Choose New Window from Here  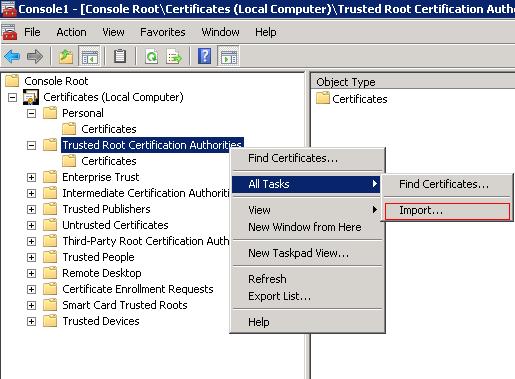(x=308, y=227)
